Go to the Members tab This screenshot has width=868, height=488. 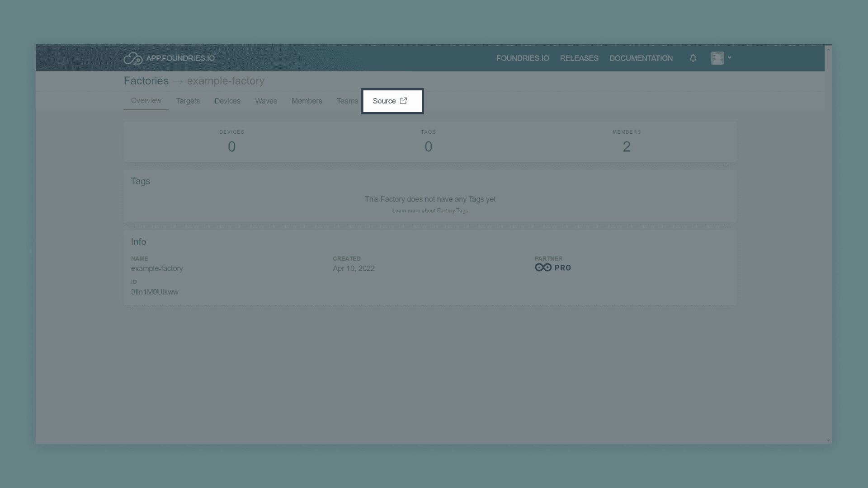point(307,101)
